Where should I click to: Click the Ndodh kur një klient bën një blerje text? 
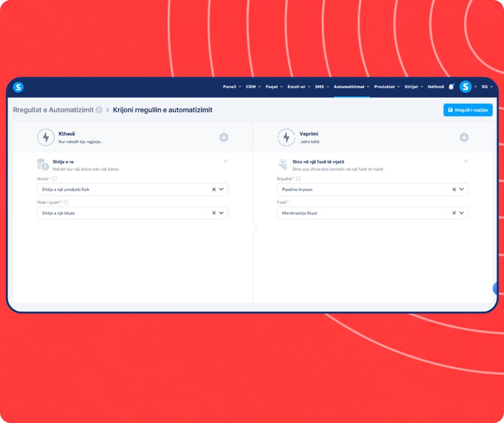point(85,169)
